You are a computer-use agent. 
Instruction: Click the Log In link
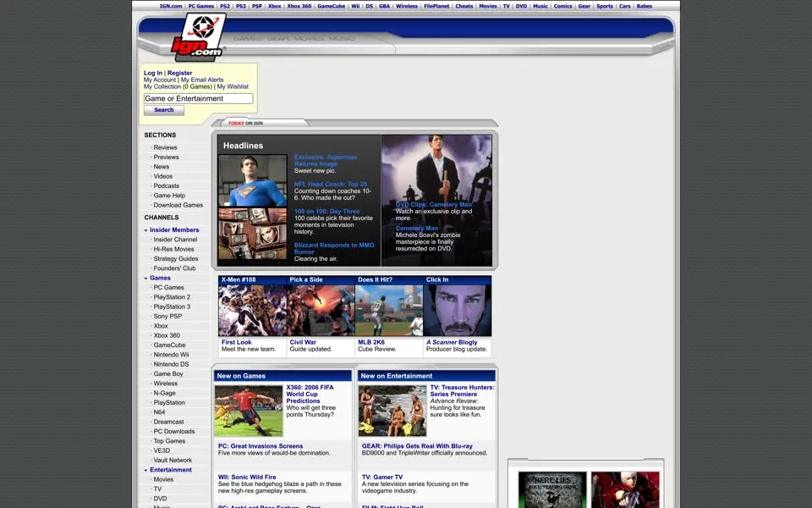(x=153, y=73)
